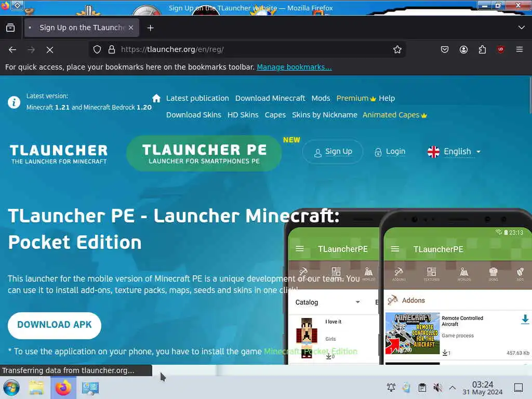Go to Skins by Nickname

(324, 115)
